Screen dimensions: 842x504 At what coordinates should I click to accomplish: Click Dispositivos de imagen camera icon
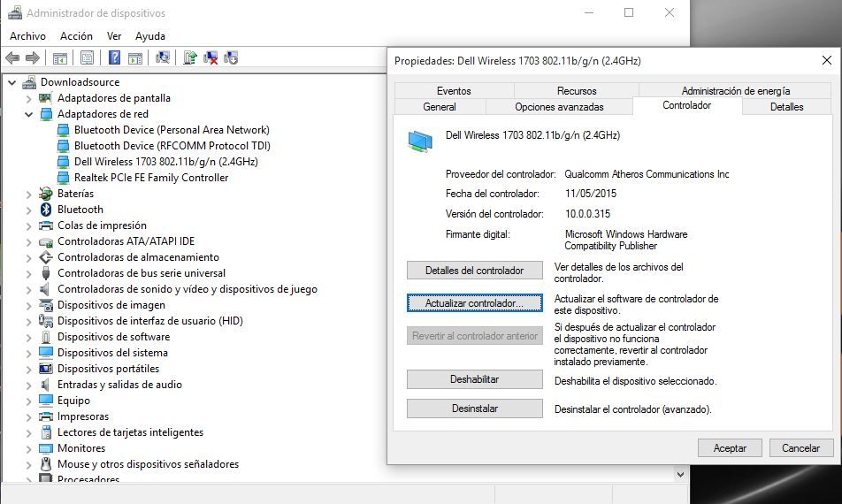coord(46,305)
